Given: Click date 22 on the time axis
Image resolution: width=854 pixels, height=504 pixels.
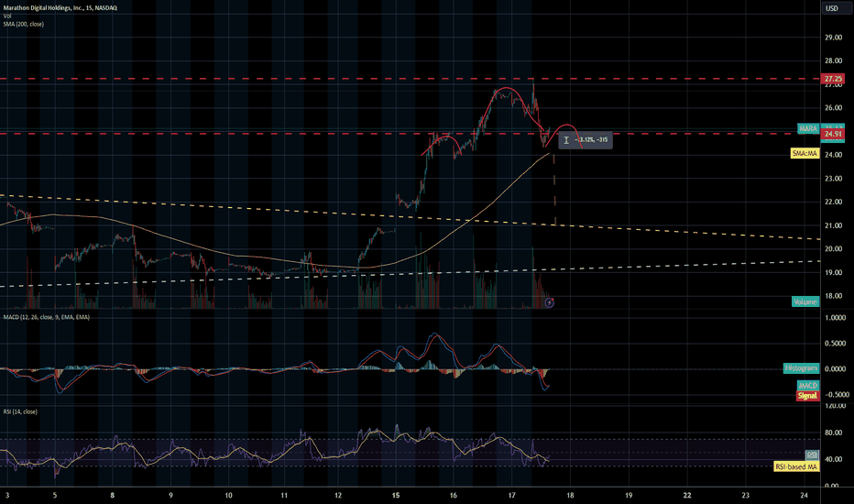Looking at the screenshot, I should click(687, 495).
